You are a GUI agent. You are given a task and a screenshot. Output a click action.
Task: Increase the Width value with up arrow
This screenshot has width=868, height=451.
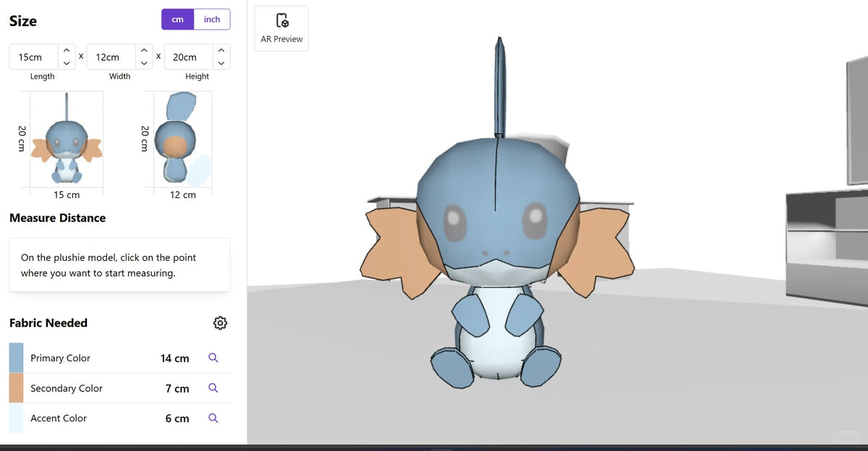pyautogui.click(x=144, y=51)
